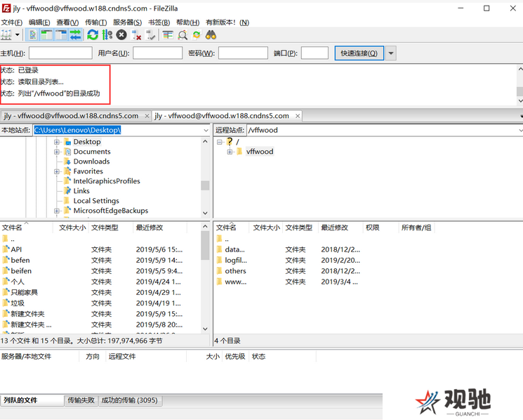Select vffwood folder in remote tree
523x420 pixels.
[x=260, y=152]
